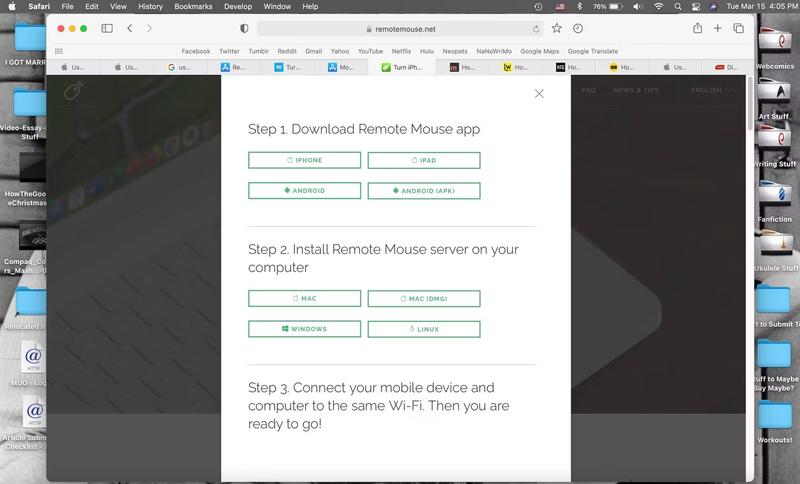Switch to the Google 'us...' tab

point(180,67)
